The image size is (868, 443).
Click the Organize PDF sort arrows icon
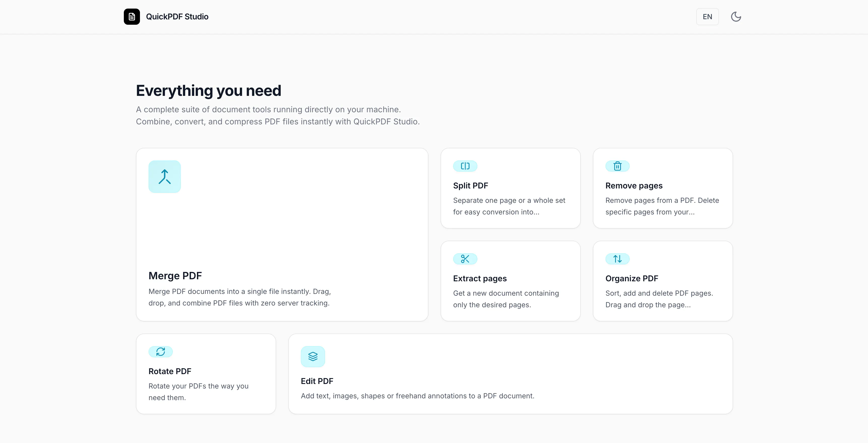(x=617, y=259)
